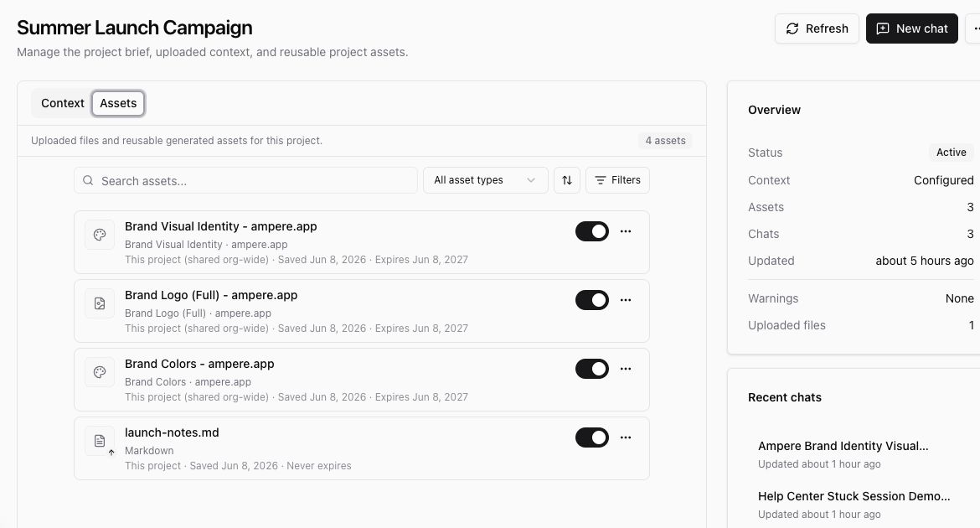
Task: Open the Filters button
Action: pos(617,180)
